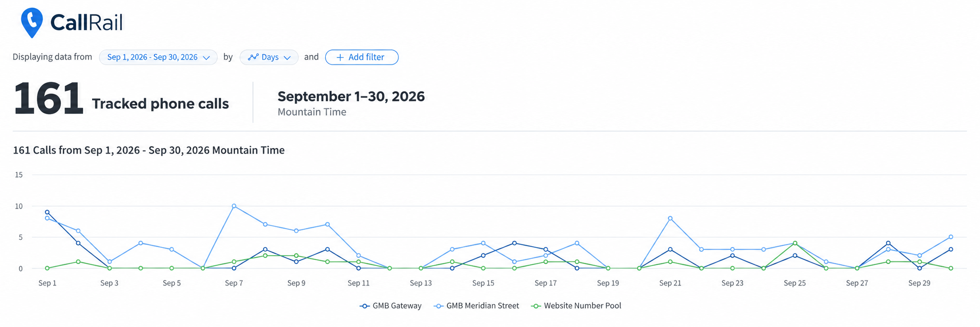The image size is (980, 327).
Task: Select GMB Meridian Street point at 6 on Sep 2
Action: coord(78,231)
